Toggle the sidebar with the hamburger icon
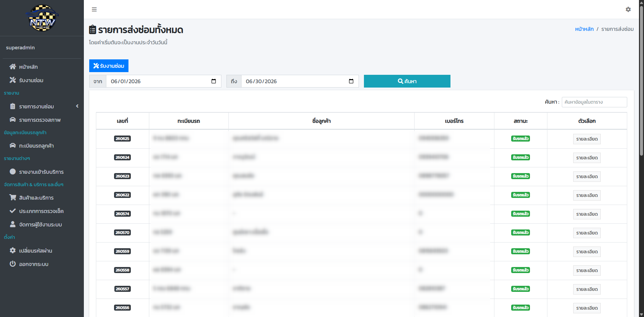The width and height of the screenshot is (644, 317). click(x=94, y=9)
